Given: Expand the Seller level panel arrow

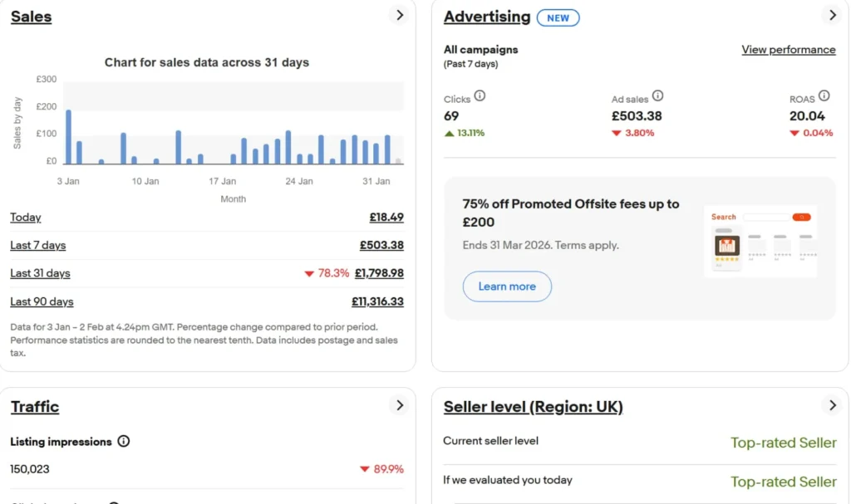Looking at the screenshot, I should [x=832, y=405].
